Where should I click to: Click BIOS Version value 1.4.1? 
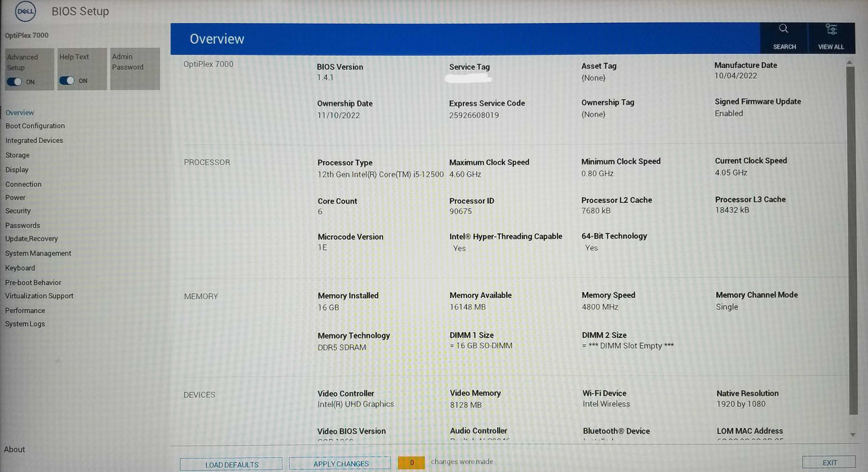(x=326, y=78)
